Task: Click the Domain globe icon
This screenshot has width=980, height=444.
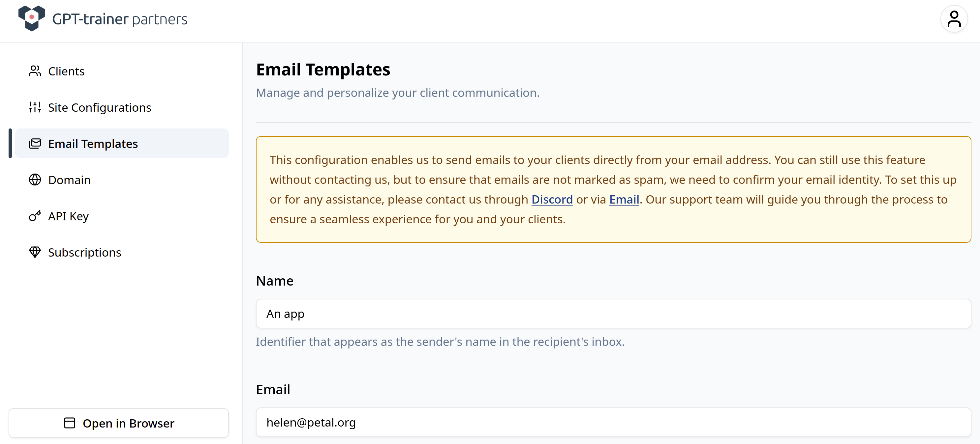Action: coord(35,180)
